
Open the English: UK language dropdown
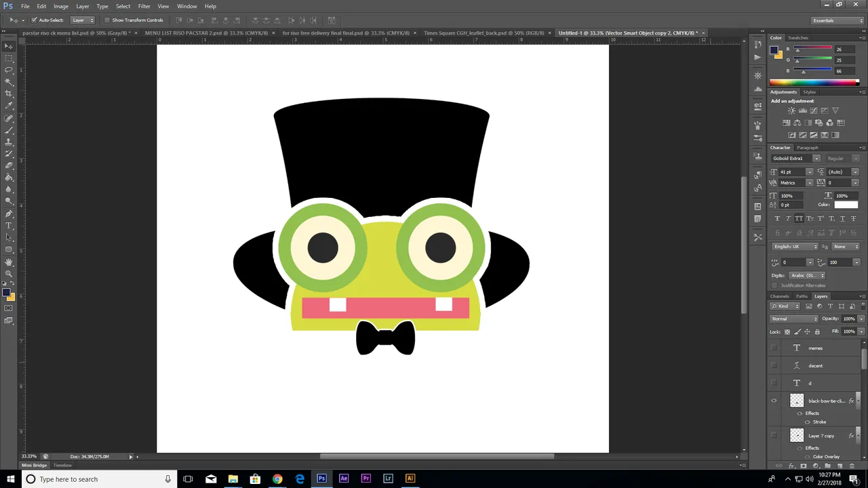pos(795,247)
